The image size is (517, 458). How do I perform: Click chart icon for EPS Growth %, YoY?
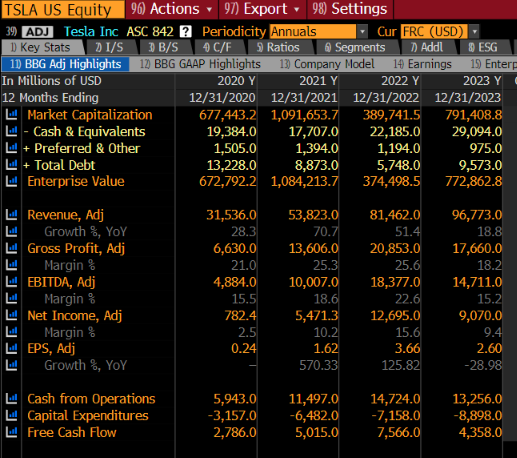point(11,365)
